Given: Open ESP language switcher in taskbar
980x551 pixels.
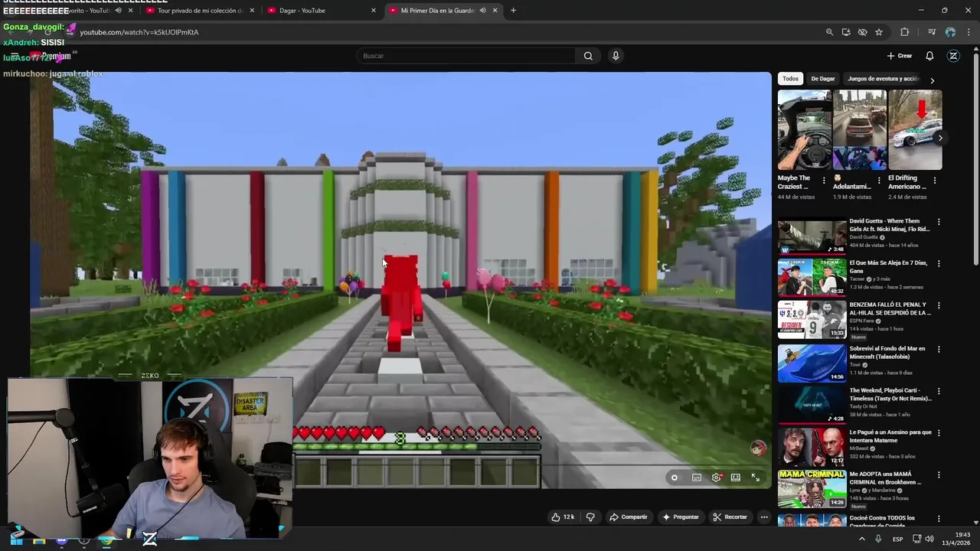Looking at the screenshot, I should (897, 540).
